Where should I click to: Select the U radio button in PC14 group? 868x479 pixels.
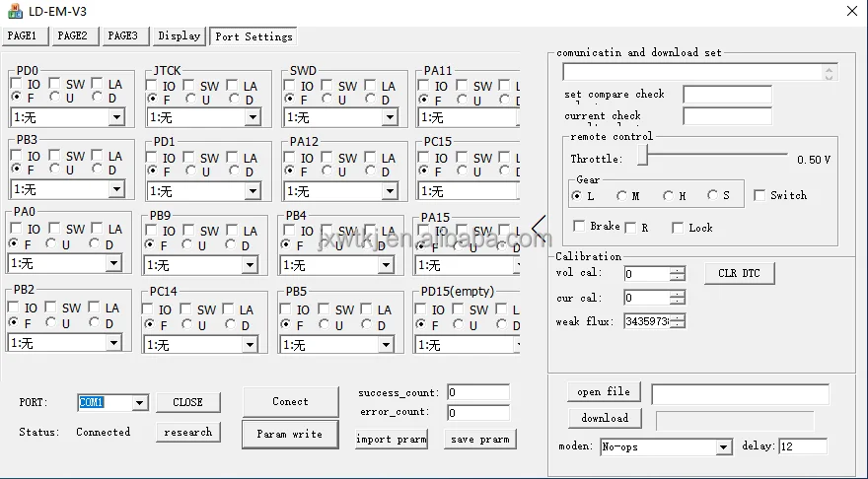pyautogui.click(x=187, y=324)
